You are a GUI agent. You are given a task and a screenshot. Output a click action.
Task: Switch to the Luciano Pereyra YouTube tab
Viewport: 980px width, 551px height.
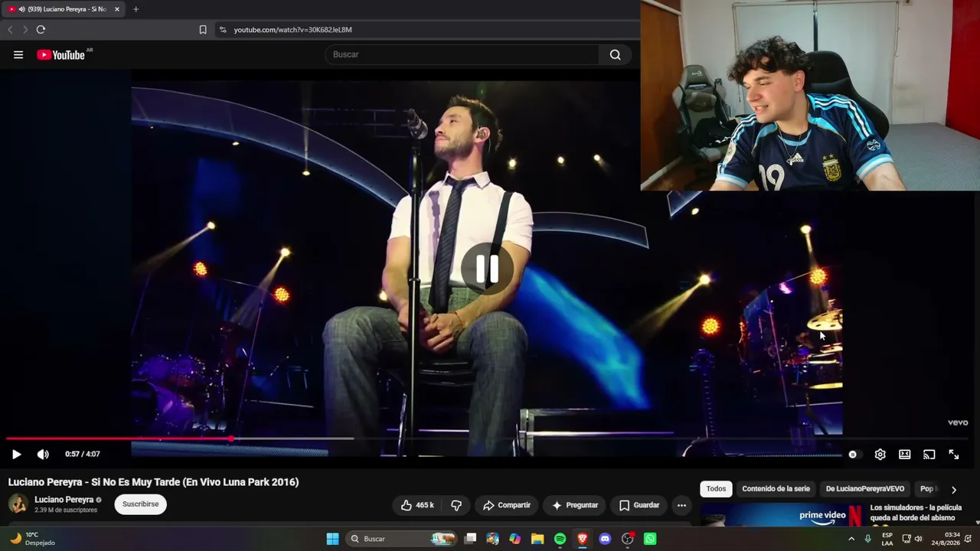pos(64,9)
